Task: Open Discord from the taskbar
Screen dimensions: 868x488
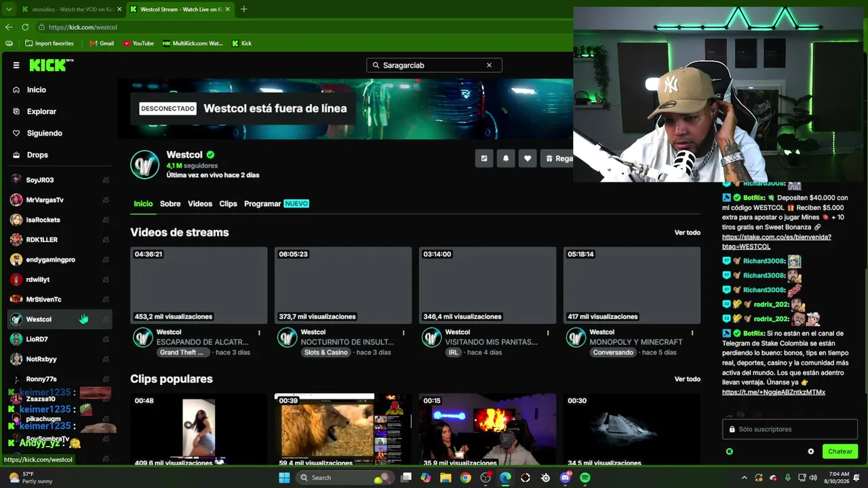Action: point(566,478)
